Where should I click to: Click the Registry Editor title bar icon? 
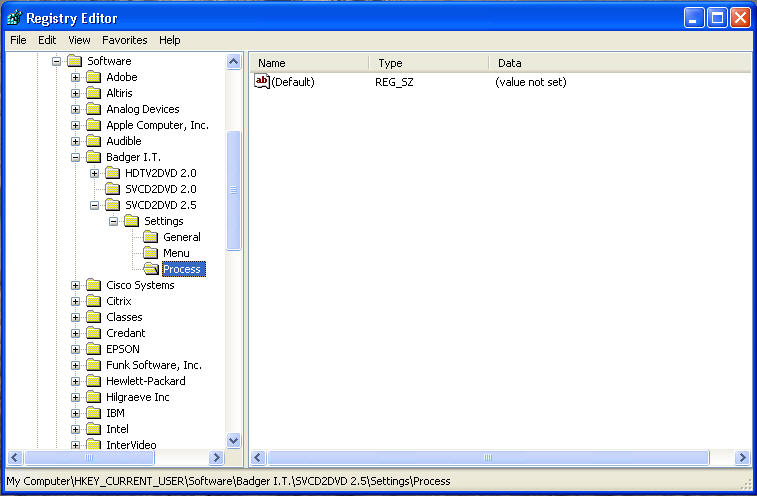coord(14,18)
